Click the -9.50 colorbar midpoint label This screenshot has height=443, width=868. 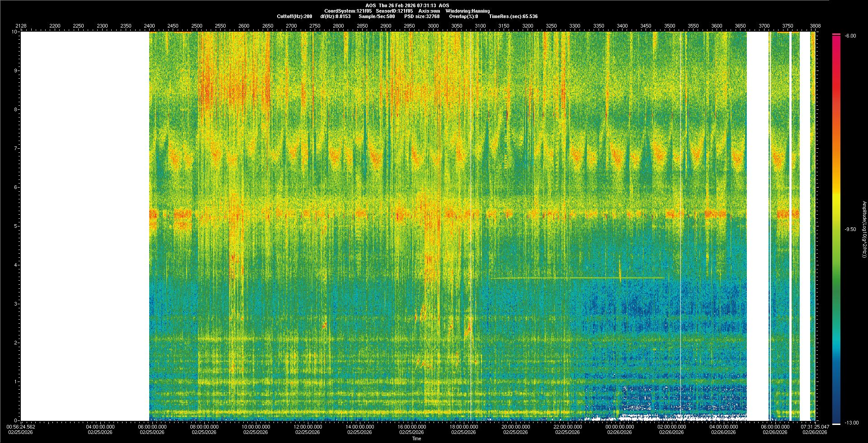click(x=850, y=229)
